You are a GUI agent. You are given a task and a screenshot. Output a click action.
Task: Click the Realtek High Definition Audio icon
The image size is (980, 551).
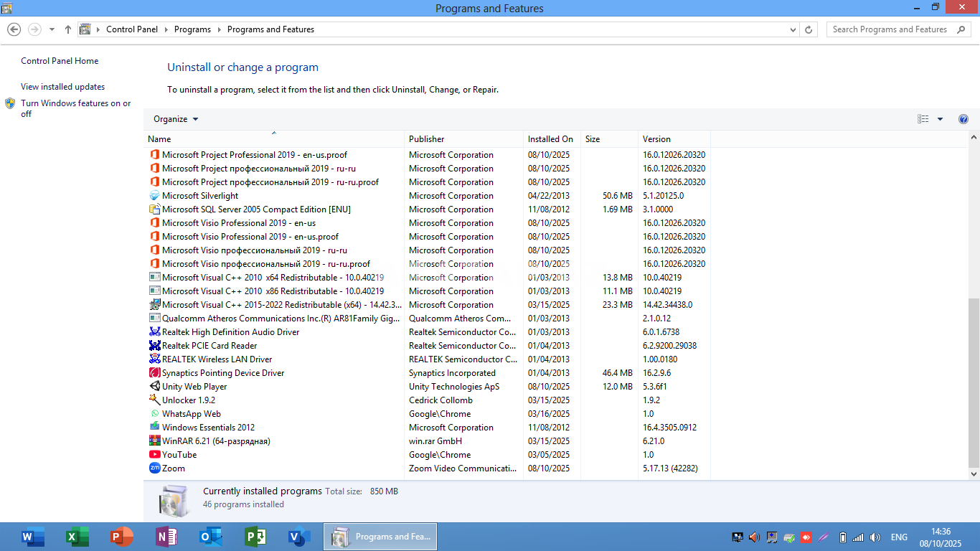[154, 332]
